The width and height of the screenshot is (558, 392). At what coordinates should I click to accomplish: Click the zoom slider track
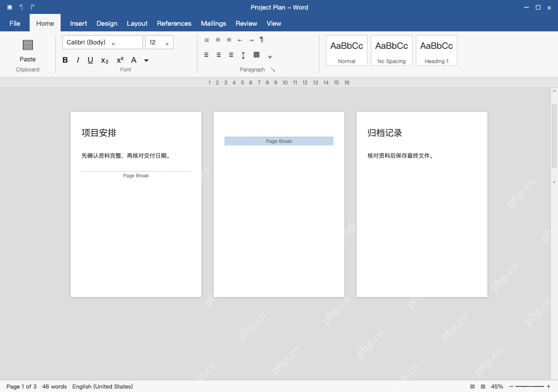530,387
